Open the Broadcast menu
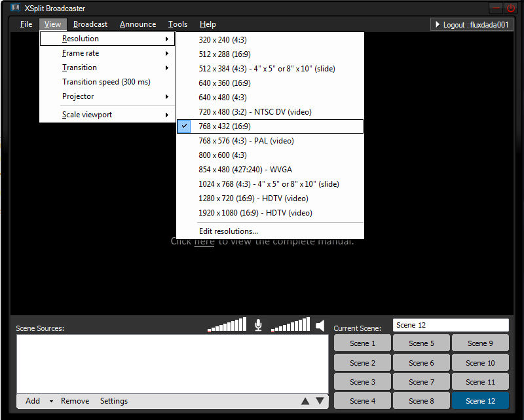Screen dimensions: 524x420 coord(90,24)
